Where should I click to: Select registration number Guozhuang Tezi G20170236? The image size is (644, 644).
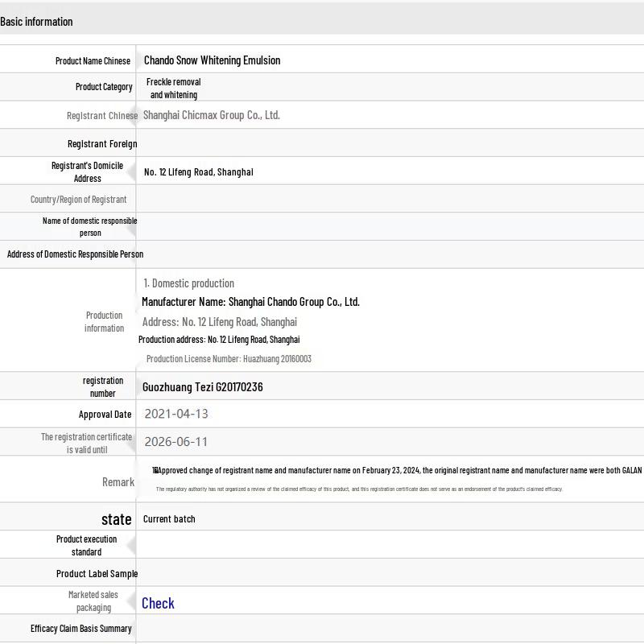[x=202, y=387]
